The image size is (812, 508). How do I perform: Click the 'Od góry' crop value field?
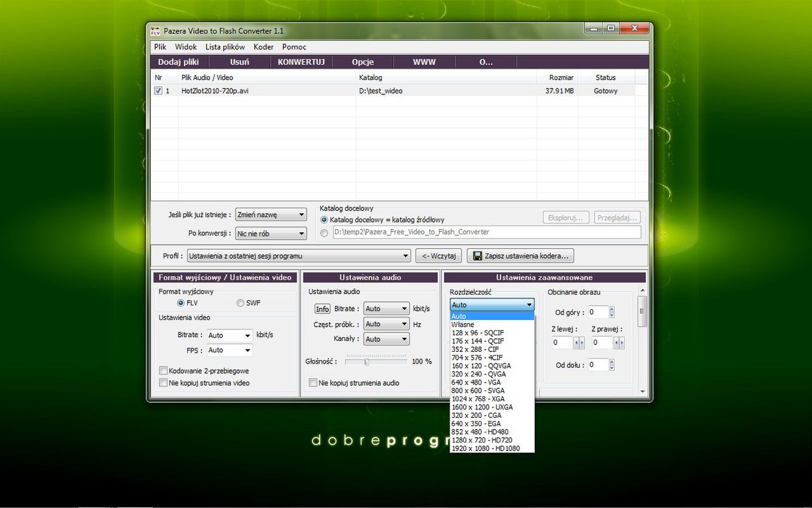(598, 312)
